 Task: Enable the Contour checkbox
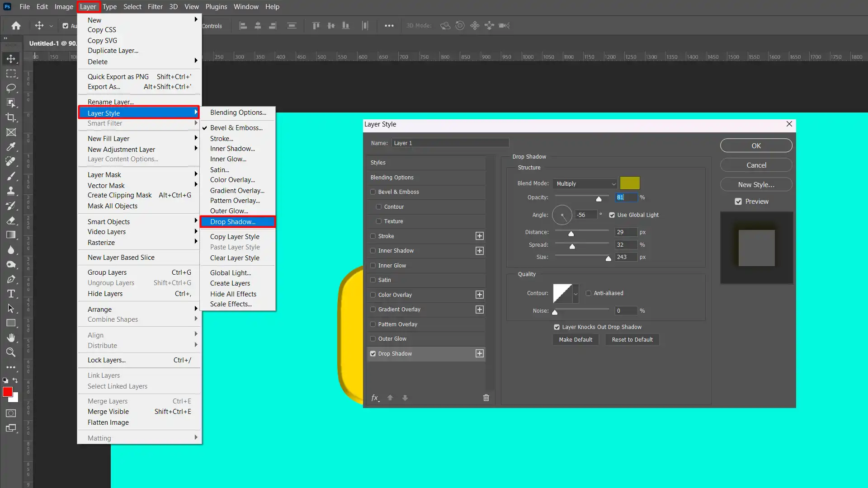coord(379,207)
